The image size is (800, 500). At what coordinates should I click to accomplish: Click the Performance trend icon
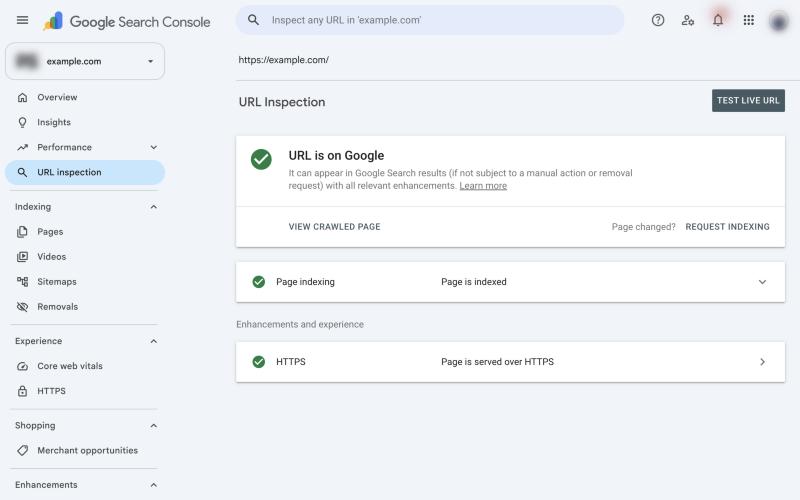coord(22,147)
